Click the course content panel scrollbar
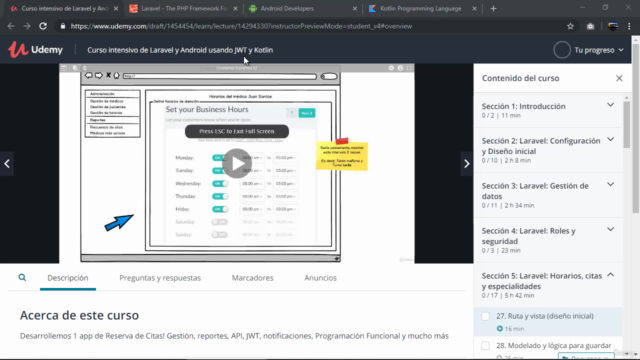Viewport: 640px width, 360px height. tap(627, 124)
